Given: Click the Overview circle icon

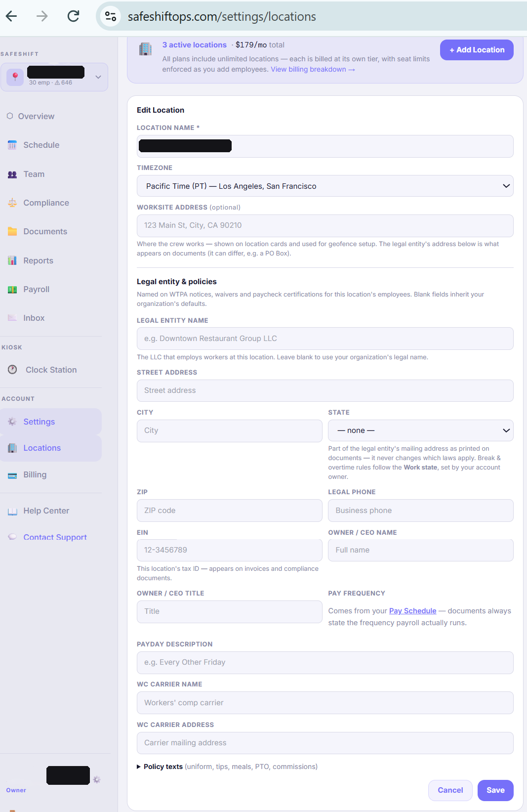Looking at the screenshot, I should click(x=10, y=116).
